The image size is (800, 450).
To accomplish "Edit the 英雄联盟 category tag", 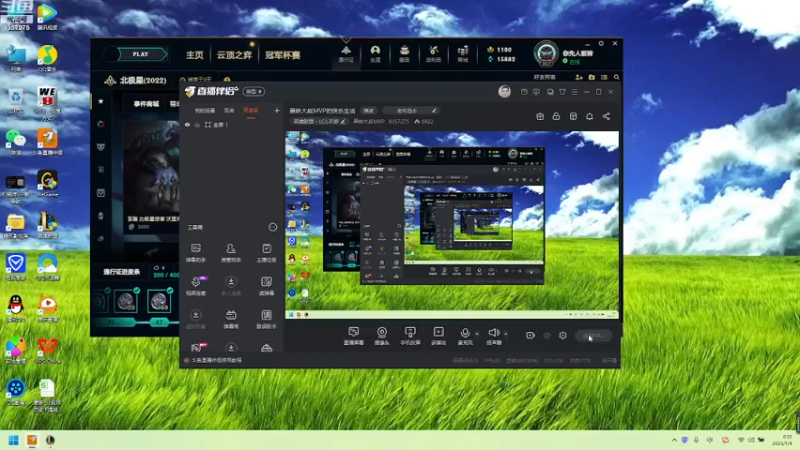I will point(319,121).
